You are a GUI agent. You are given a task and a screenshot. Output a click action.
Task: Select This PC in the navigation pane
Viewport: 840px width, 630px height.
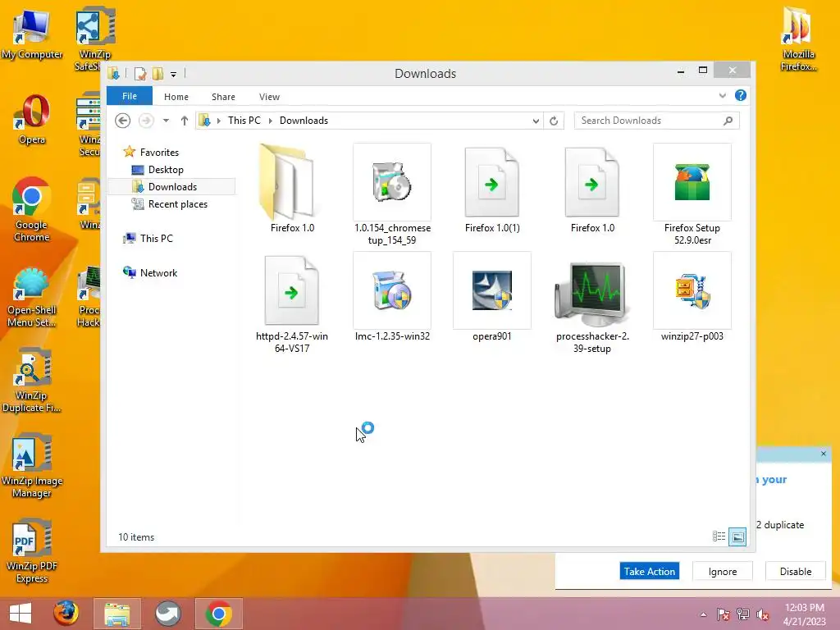[x=157, y=238]
